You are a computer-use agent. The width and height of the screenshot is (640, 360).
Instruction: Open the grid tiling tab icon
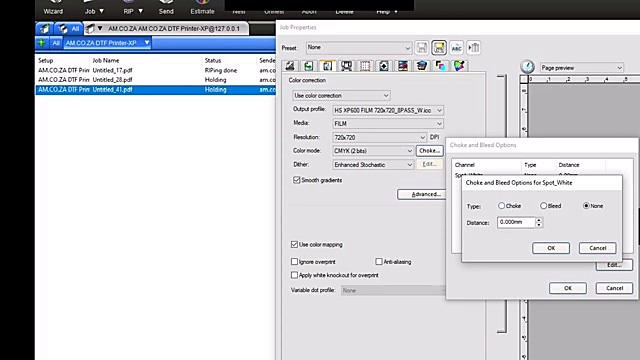365,66
